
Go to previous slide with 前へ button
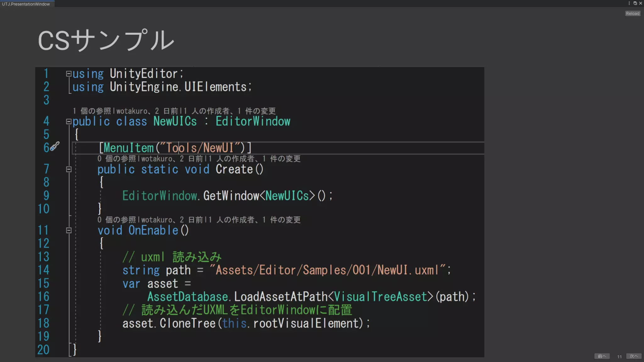[x=602, y=356]
